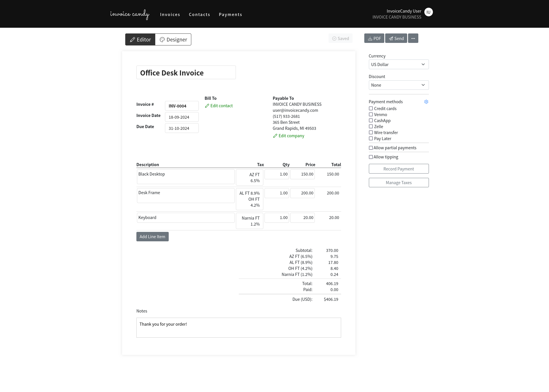Click the Record Payment button
This screenshot has width=549, height=392.
pos(399,169)
